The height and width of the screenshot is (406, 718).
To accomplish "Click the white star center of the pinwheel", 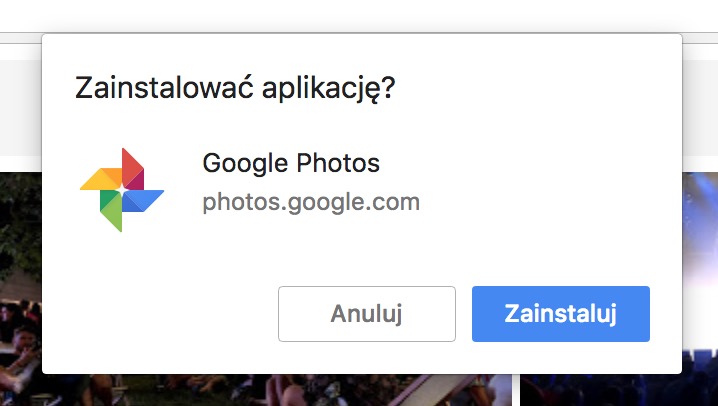I will [x=122, y=189].
